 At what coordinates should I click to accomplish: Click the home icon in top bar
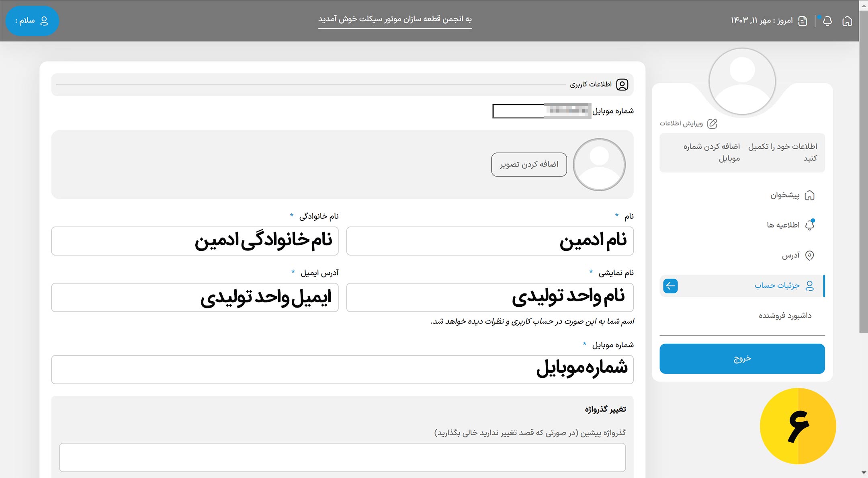click(x=847, y=21)
